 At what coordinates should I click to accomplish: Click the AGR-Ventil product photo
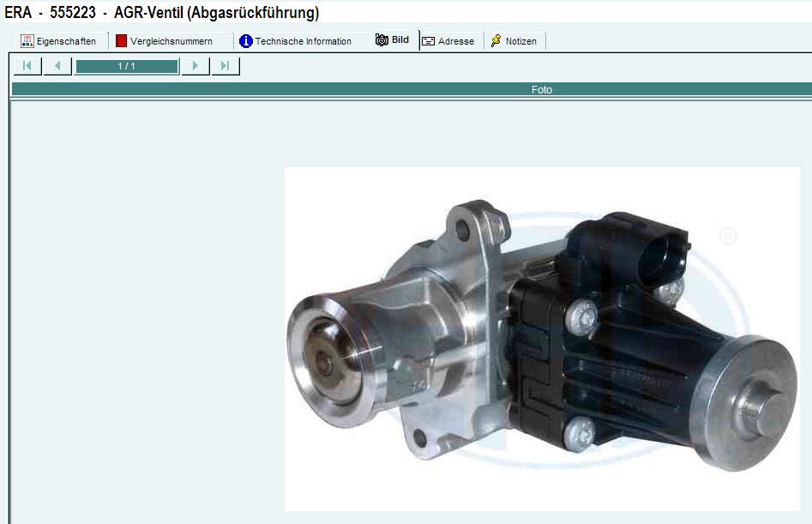pyautogui.click(x=542, y=339)
